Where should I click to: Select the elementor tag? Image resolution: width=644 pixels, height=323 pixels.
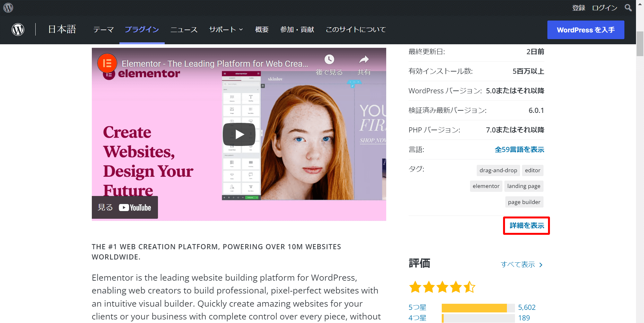click(x=486, y=186)
